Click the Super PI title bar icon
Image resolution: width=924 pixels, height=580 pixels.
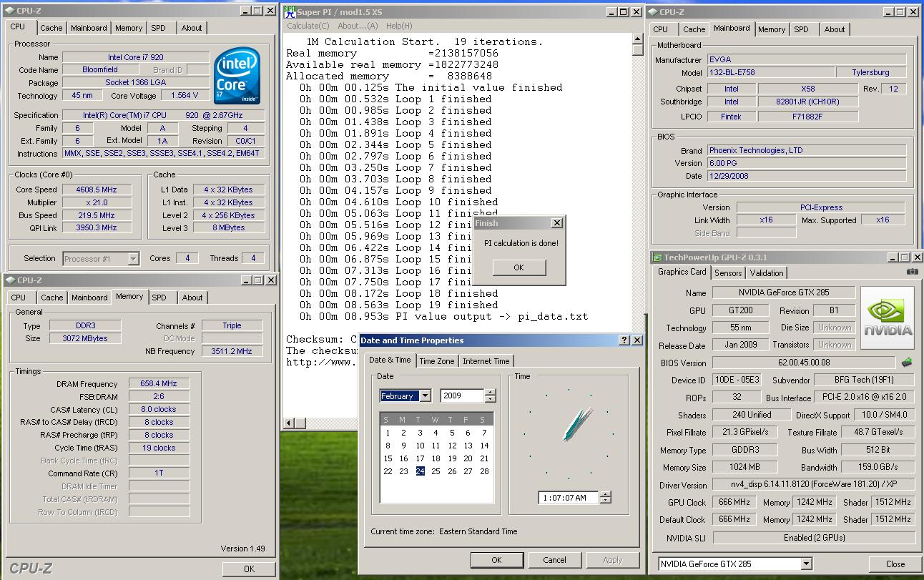289,11
